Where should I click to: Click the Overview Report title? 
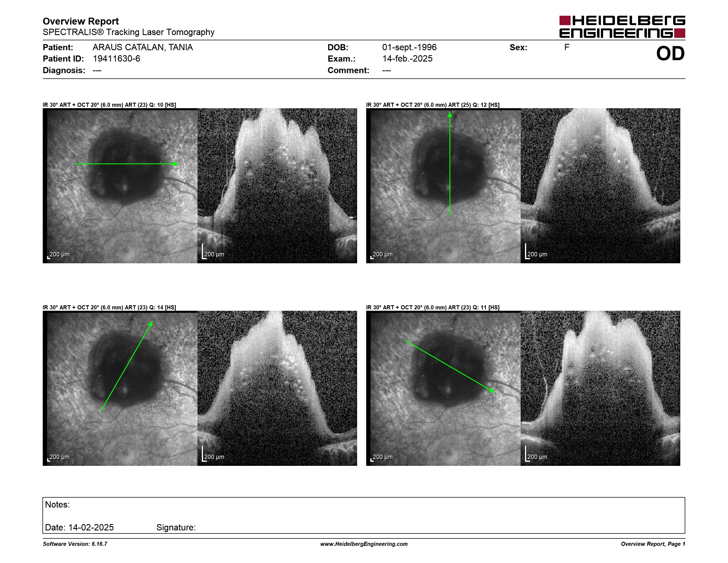tap(81, 21)
